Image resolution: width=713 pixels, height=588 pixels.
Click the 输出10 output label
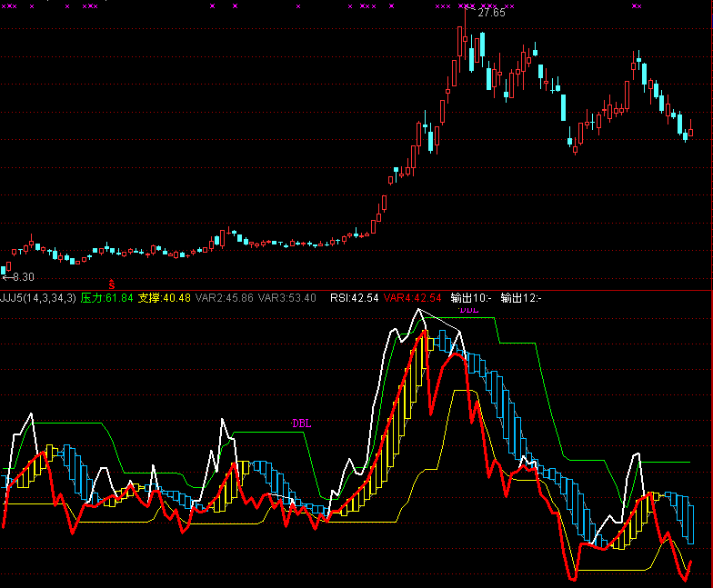(x=470, y=298)
